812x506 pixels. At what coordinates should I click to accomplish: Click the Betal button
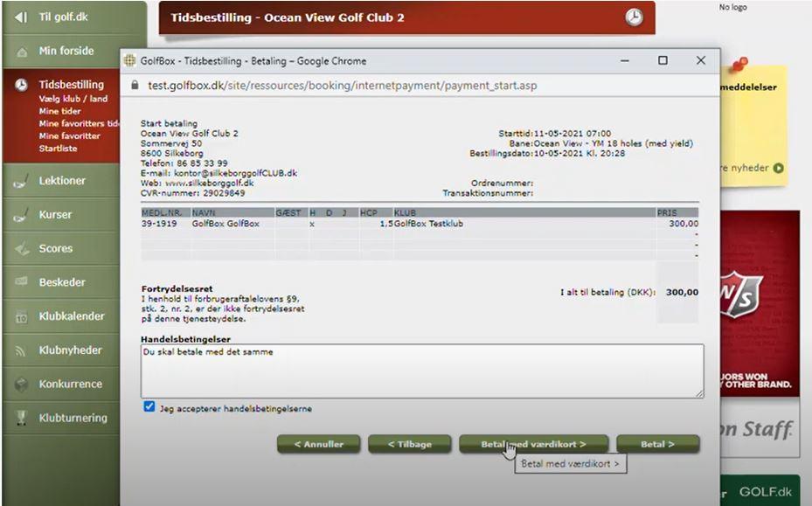(x=657, y=444)
